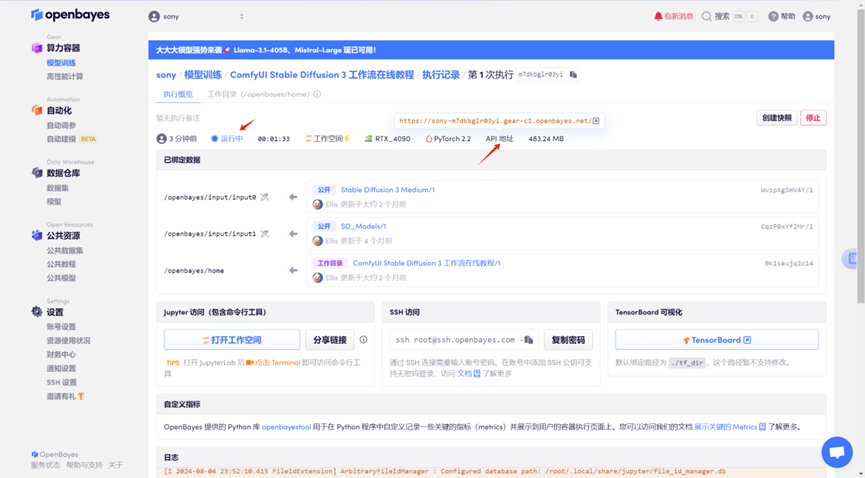Open 公共数据集 in sidebar
Viewport: 865px width, 478px height.
pos(65,251)
